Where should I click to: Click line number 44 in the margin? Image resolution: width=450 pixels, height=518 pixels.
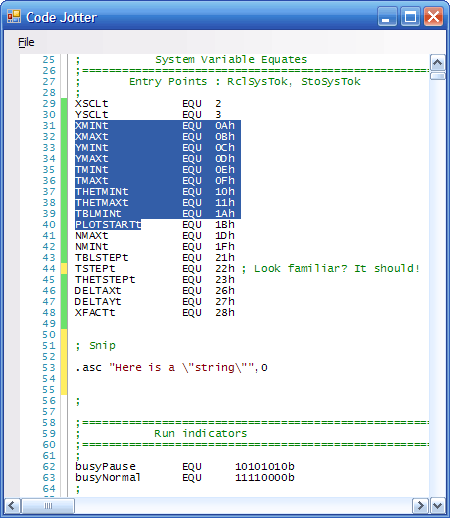pos(49,269)
